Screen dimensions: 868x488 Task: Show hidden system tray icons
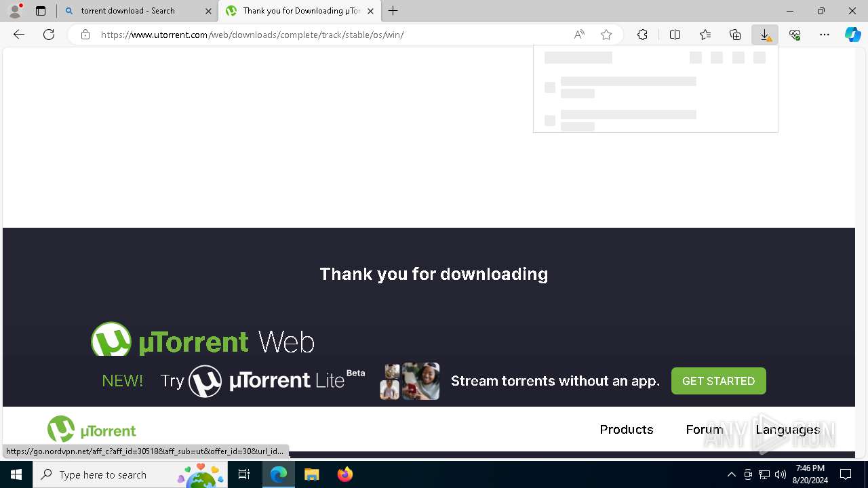tap(731, 474)
